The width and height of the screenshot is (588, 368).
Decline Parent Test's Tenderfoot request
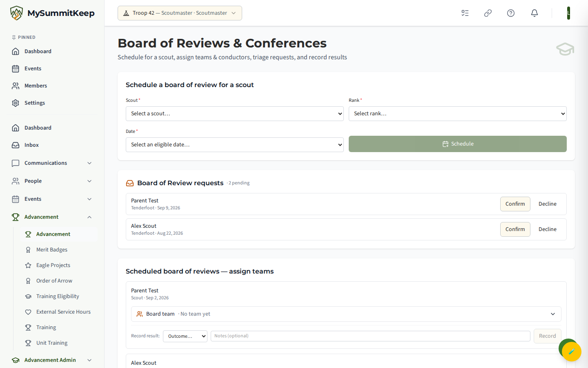click(x=547, y=204)
